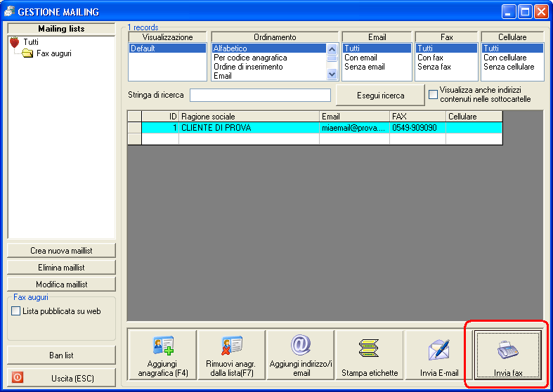Click Ordinamento list scroll up arrow
The image size is (553, 392).
click(332, 49)
